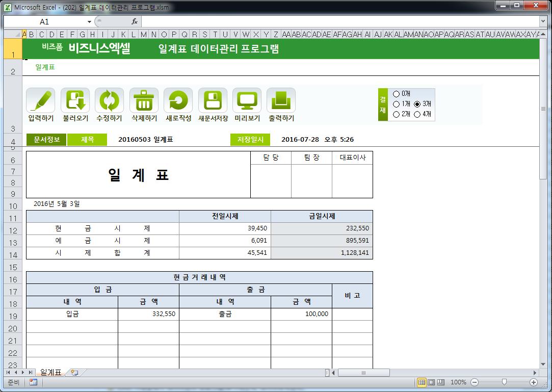
Task: Click the 39,450 전일시제 cell
Action: click(x=225, y=228)
